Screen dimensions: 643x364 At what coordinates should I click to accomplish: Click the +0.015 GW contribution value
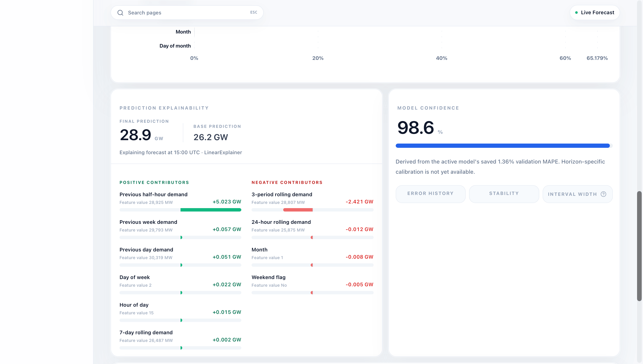point(227,312)
